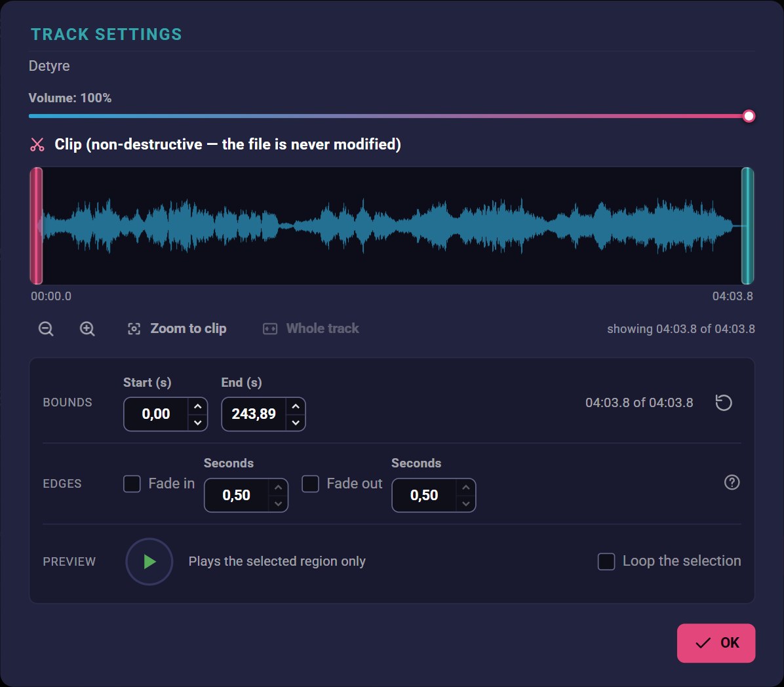The height and width of the screenshot is (687, 784).
Task: Click the zoom out magnifier icon
Action: (46, 329)
